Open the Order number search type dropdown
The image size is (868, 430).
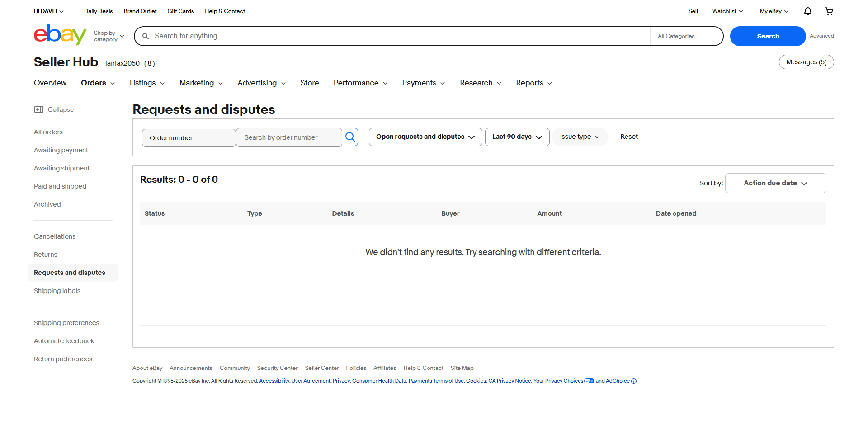189,138
